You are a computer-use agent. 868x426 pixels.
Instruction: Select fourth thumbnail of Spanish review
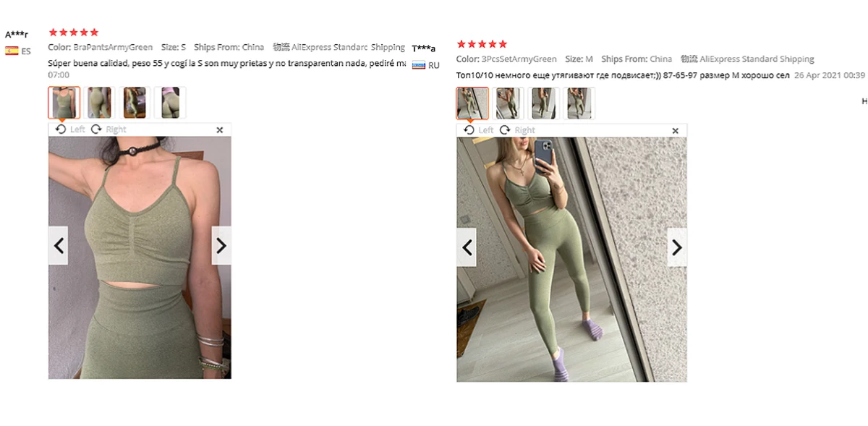170,103
